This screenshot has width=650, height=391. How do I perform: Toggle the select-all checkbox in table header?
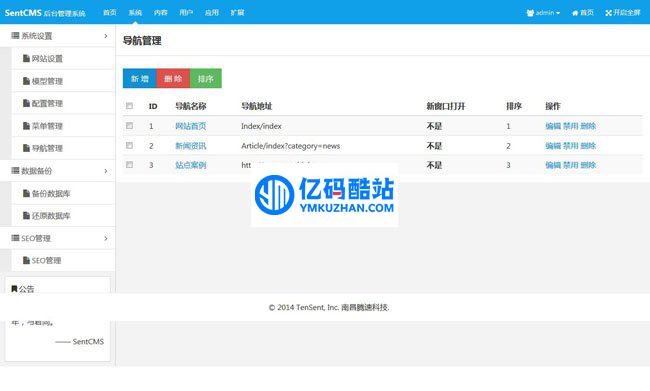(x=129, y=106)
